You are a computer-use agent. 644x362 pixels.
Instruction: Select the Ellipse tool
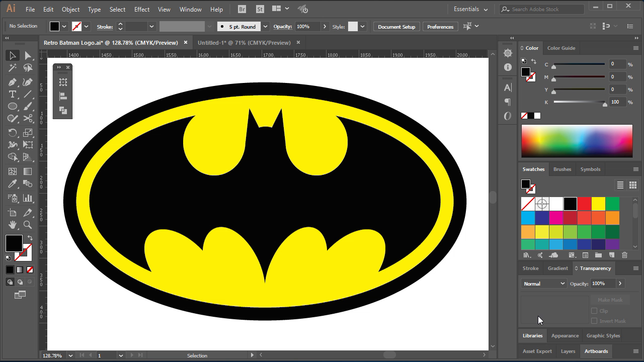point(13,107)
